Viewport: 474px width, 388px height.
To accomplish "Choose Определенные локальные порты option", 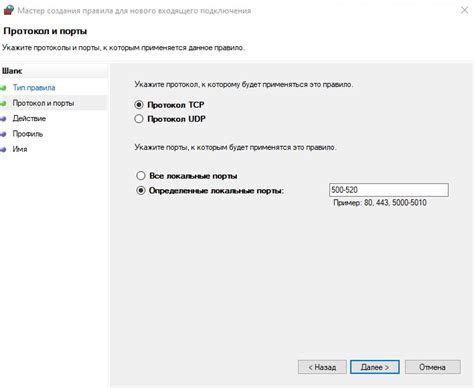I will [x=141, y=191].
